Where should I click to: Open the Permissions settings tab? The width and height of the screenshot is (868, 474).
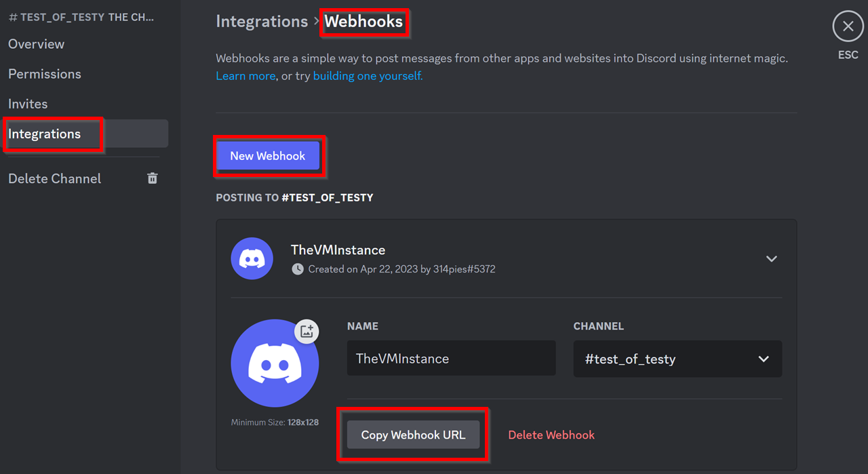(45, 74)
